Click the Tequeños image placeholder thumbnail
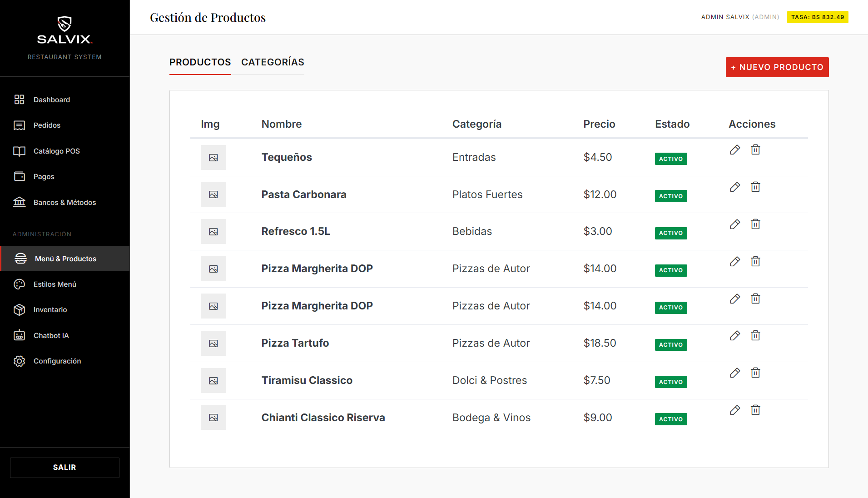The image size is (868, 498). [x=213, y=157]
